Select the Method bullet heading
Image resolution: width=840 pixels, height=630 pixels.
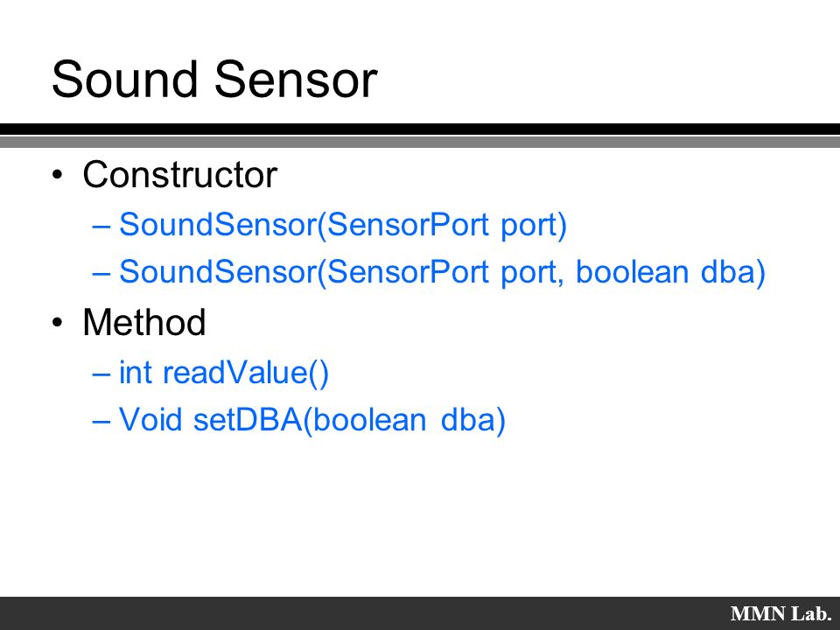[x=144, y=322]
